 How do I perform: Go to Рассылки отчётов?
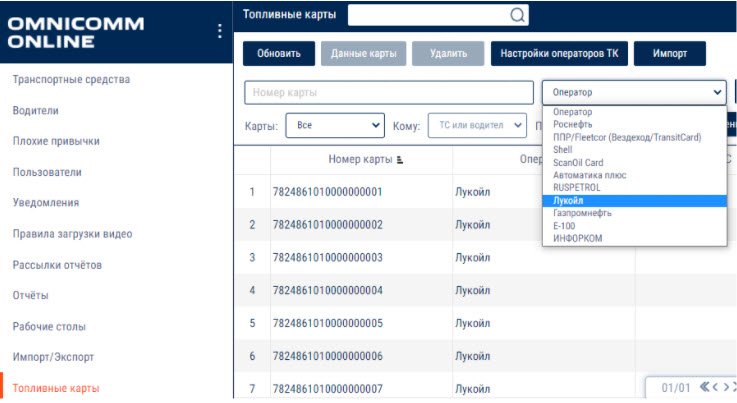57,265
